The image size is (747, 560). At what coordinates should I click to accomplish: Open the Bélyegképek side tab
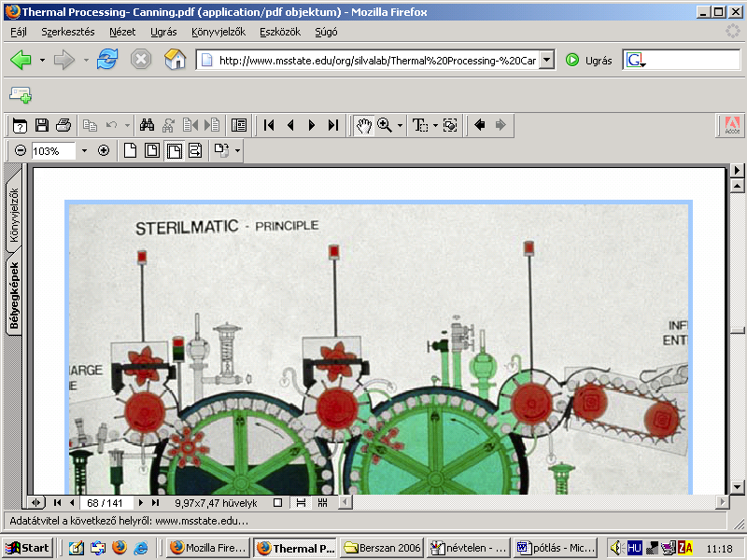13,295
